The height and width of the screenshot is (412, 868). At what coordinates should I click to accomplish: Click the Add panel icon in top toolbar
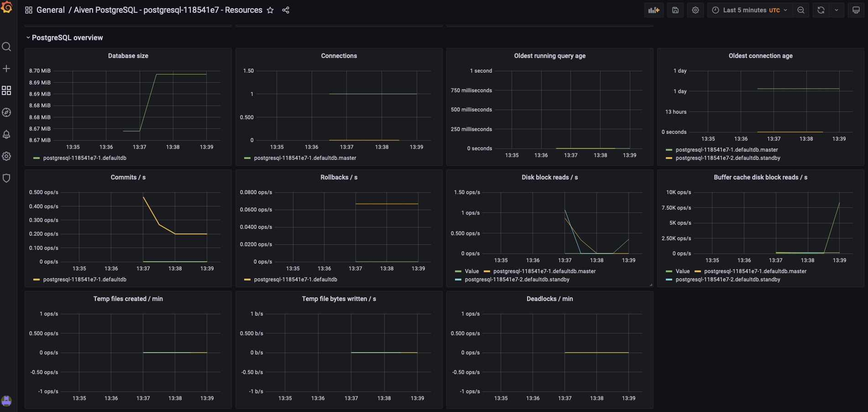654,10
